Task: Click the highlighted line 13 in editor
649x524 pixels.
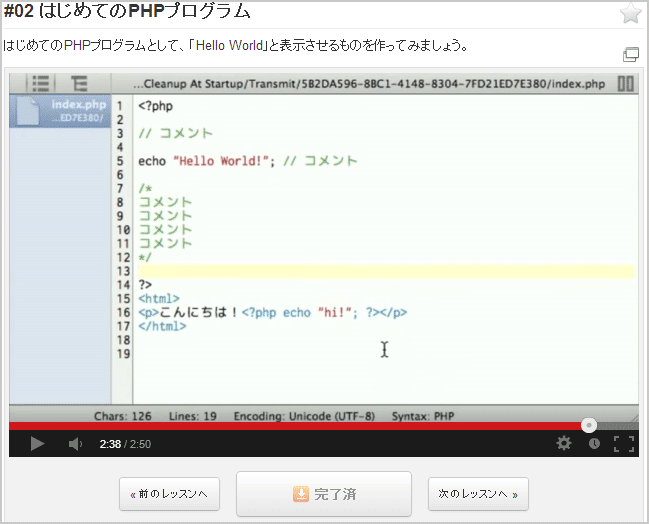Action: [386, 272]
